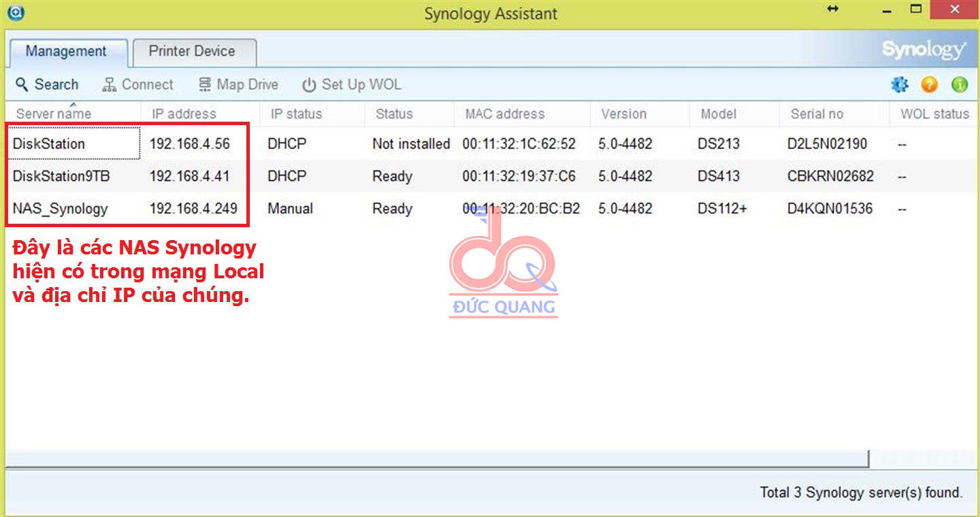
Task: Click model cell DS112+
Action: pos(722,209)
